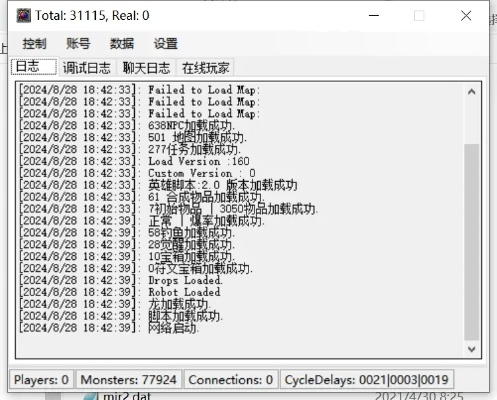Click the Total: 31115, Real: 0 title text
Viewport: 497px width, 400px height.
click(92, 16)
